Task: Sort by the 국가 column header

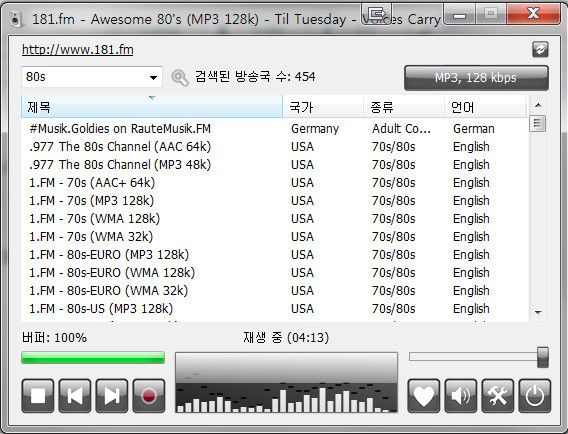Action: click(x=323, y=107)
